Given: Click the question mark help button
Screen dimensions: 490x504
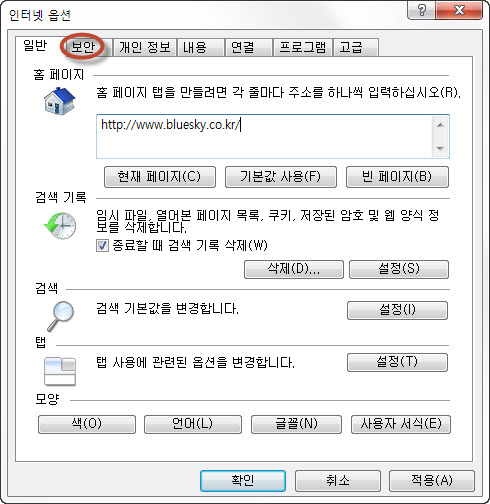Looking at the screenshot, I should click(x=422, y=10).
